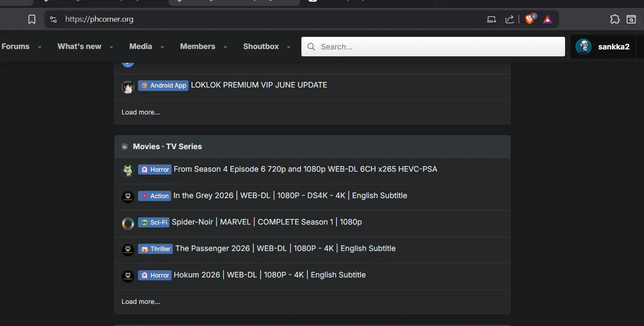Expand the Media dropdown arrow
The width and height of the screenshot is (644, 326).
coord(162,47)
